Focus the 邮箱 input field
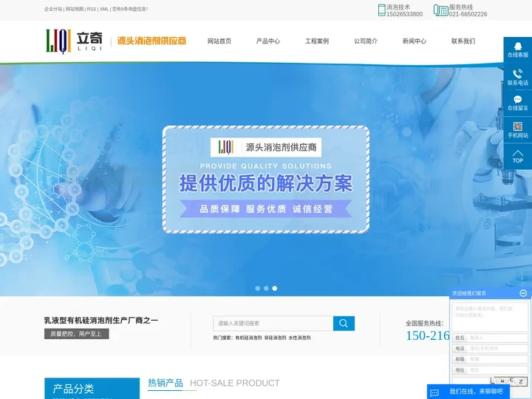Screen dimensions: 532x399 pyautogui.click(x=497, y=359)
